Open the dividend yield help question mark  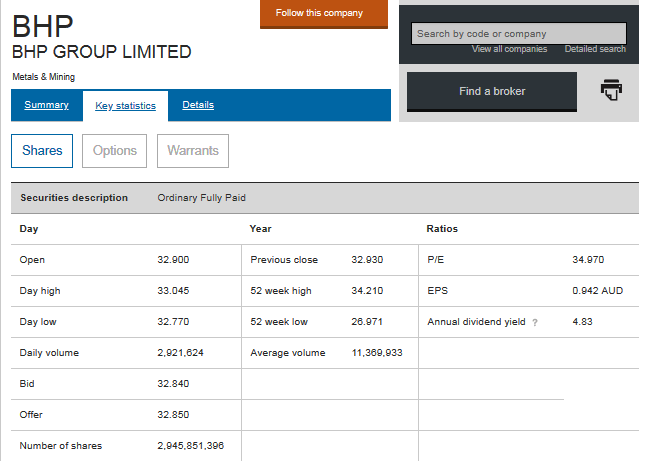(x=535, y=323)
